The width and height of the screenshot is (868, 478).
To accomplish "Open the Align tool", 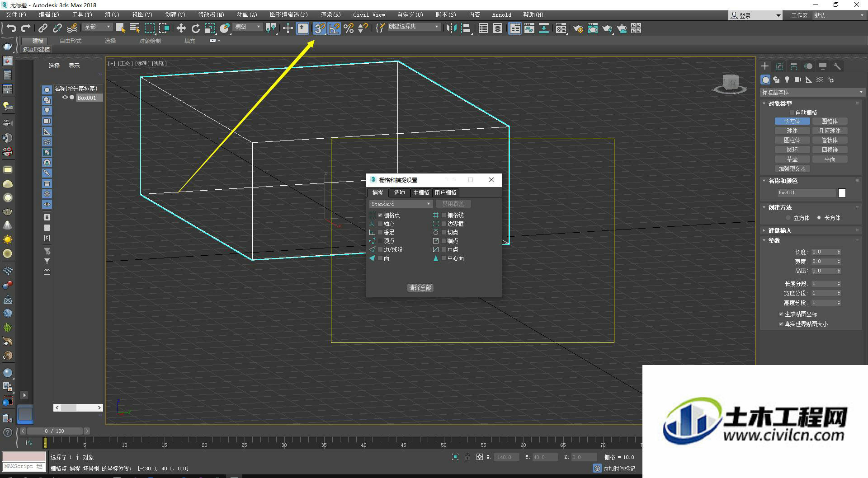I will pos(466,28).
